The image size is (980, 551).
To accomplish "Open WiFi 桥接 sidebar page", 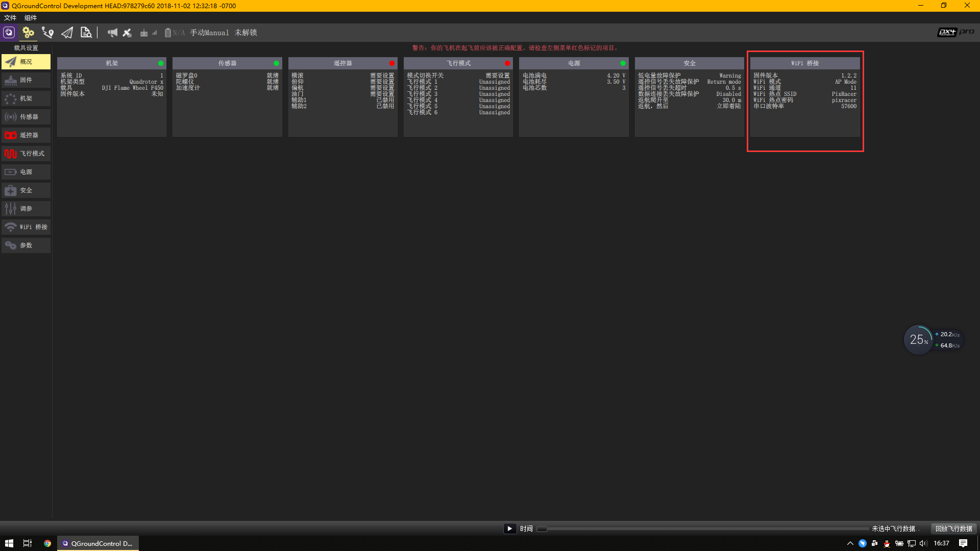I will tap(26, 227).
